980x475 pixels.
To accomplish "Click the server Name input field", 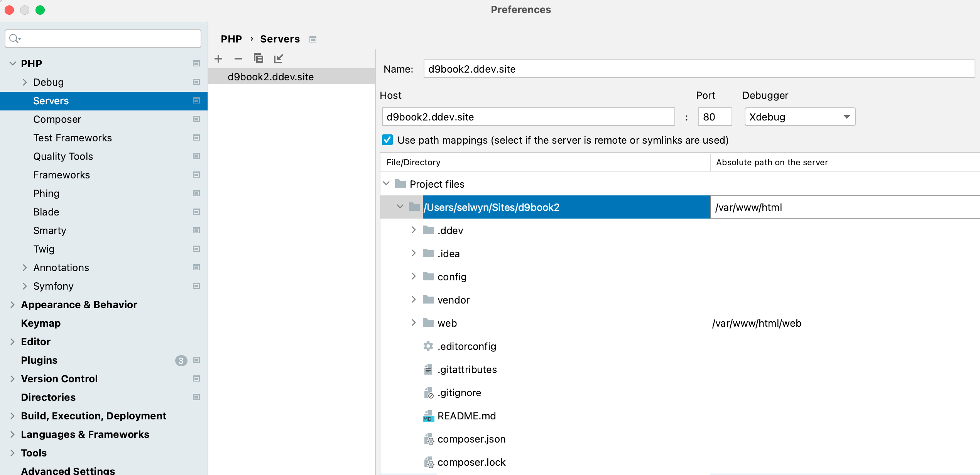I will point(699,69).
